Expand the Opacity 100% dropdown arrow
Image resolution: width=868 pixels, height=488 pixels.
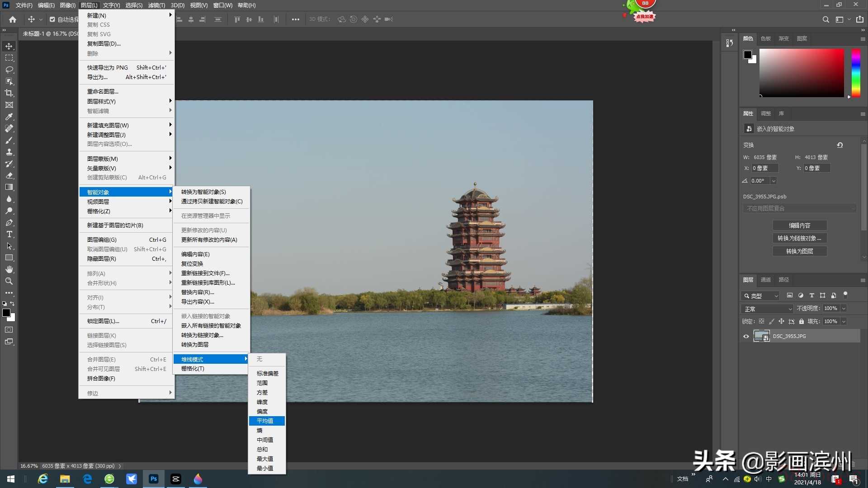coord(844,309)
